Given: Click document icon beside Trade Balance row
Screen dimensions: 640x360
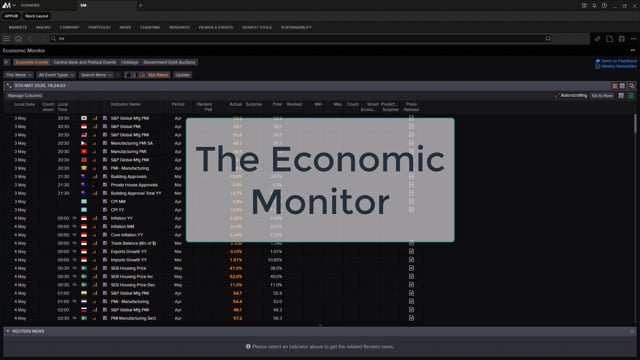Looking at the screenshot, I should pyautogui.click(x=105, y=243).
